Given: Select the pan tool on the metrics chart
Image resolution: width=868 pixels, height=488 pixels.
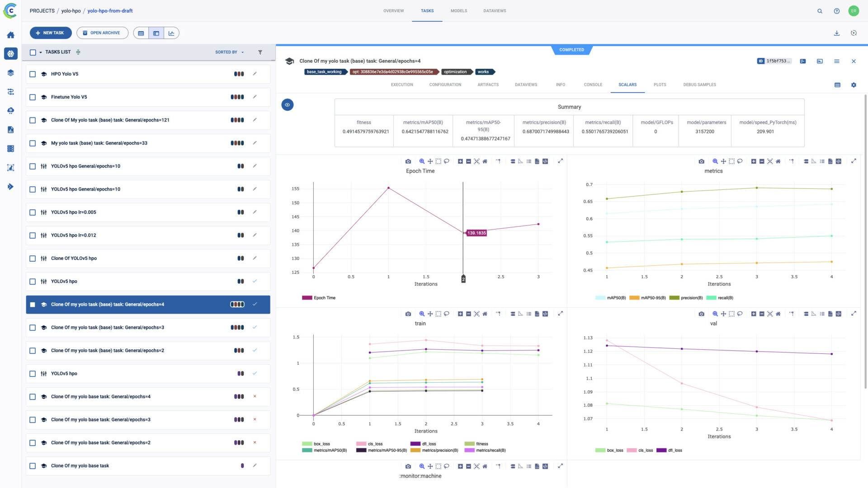Looking at the screenshot, I should coord(724,161).
